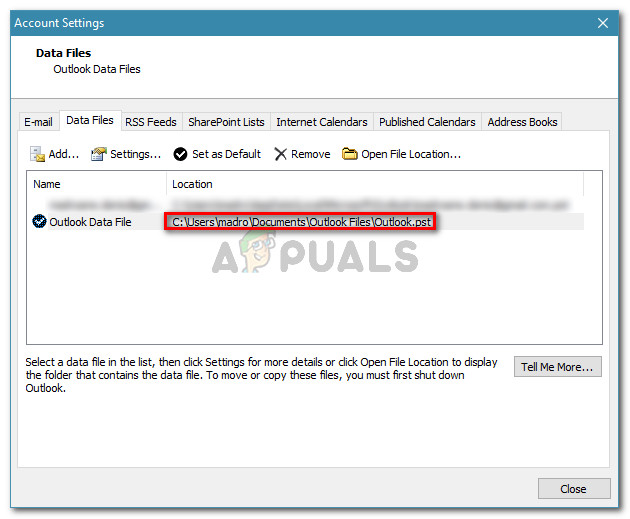Click the Outlook.pst file path
Screen dimensions: 630x519
tap(301, 222)
